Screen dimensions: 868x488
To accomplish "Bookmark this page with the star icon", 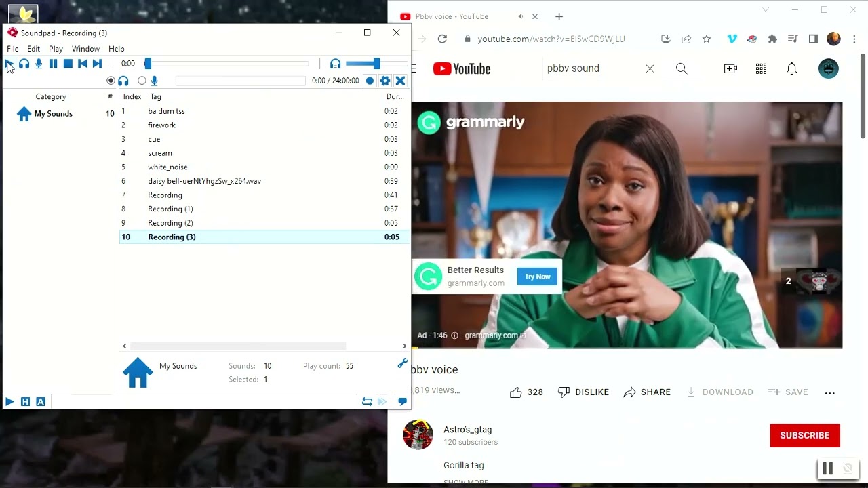I will 707,39.
